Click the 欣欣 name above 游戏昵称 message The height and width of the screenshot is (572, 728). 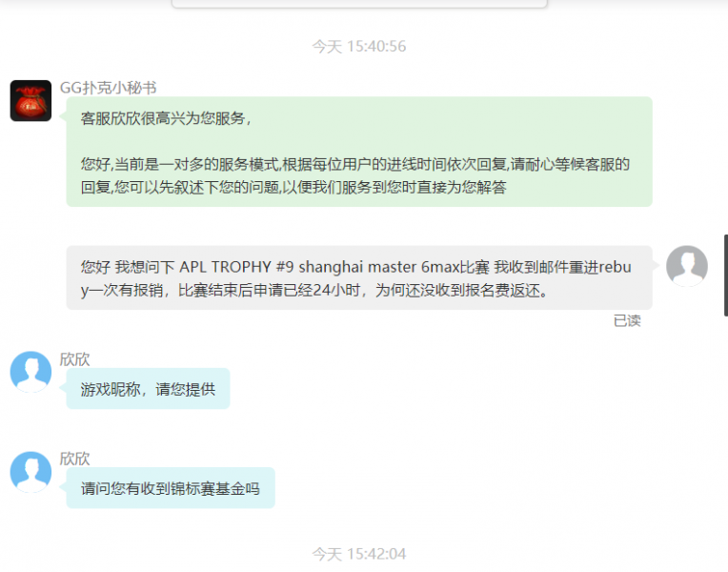point(74,359)
